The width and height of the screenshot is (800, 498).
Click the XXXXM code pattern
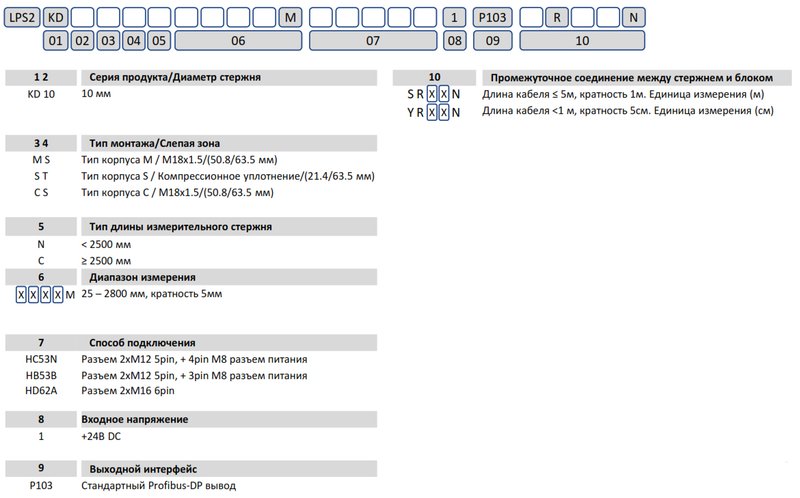point(45,294)
